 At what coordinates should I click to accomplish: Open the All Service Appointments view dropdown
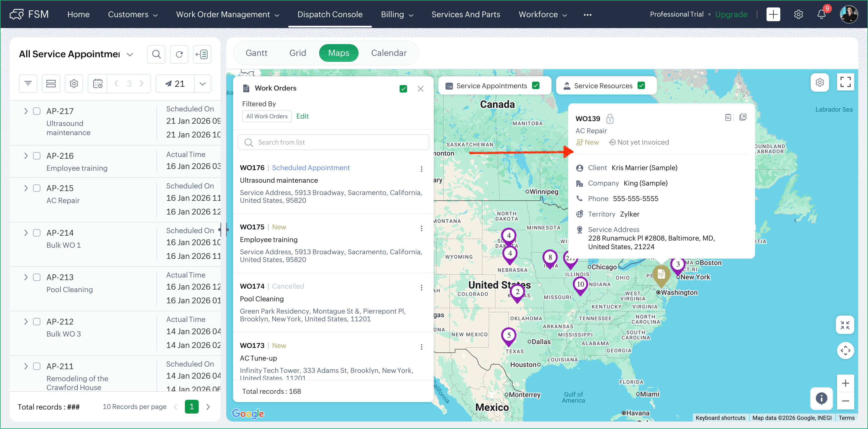coord(130,54)
